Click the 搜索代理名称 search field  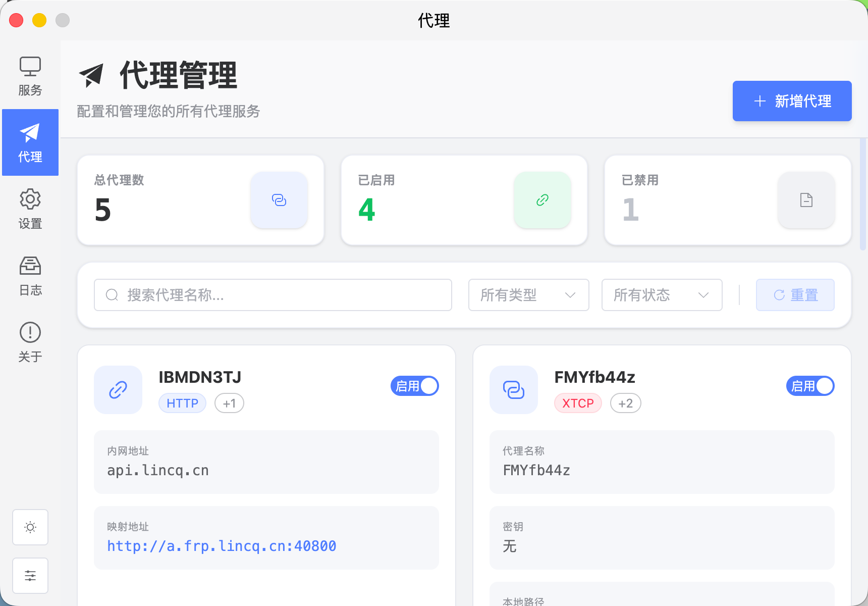[x=273, y=295]
